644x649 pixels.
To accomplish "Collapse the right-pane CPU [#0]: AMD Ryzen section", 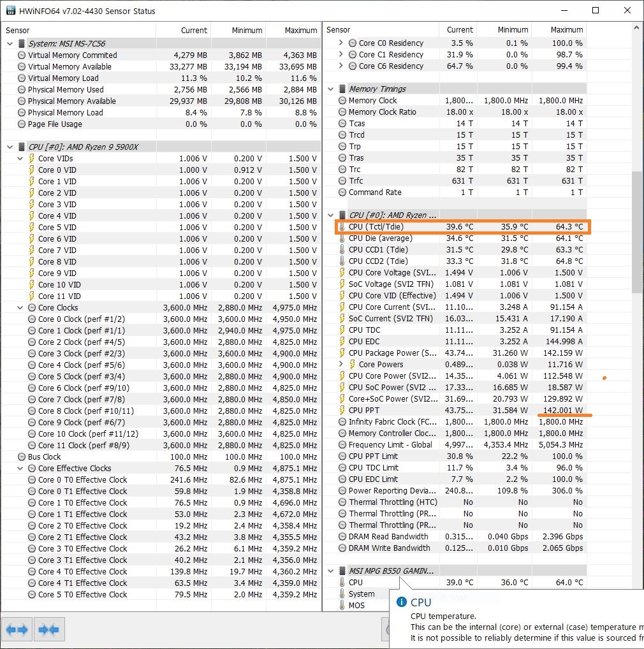I will coord(331,215).
